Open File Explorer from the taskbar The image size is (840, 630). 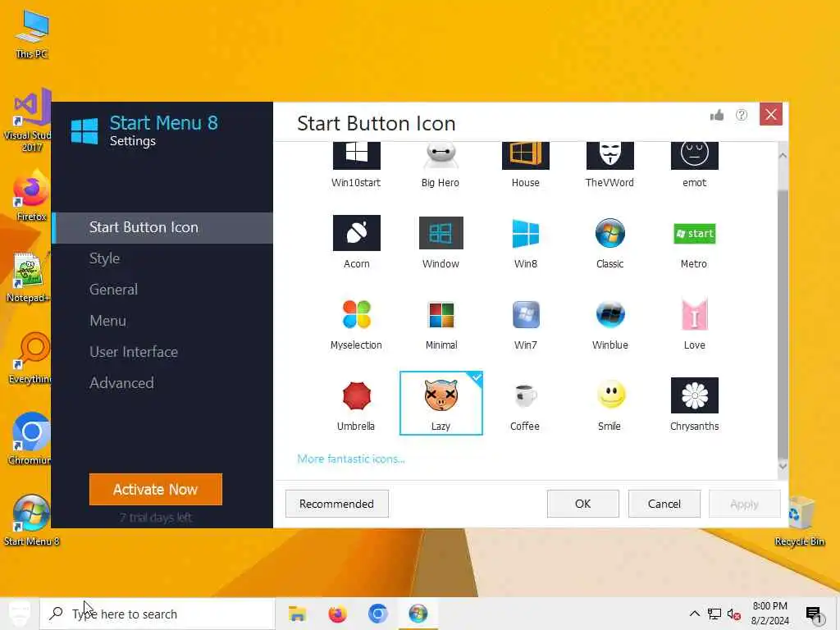[x=297, y=614]
